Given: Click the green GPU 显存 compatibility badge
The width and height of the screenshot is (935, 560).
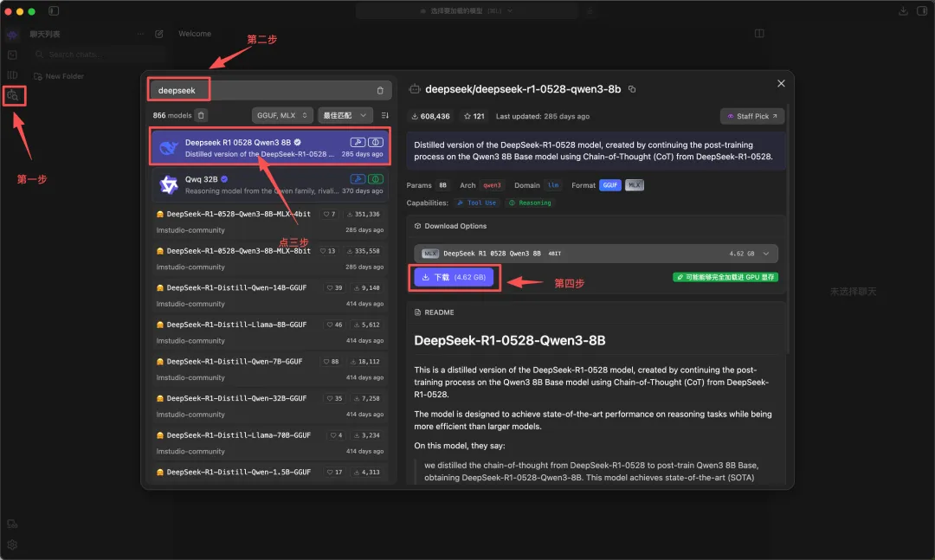Looking at the screenshot, I should coord(725,277).
